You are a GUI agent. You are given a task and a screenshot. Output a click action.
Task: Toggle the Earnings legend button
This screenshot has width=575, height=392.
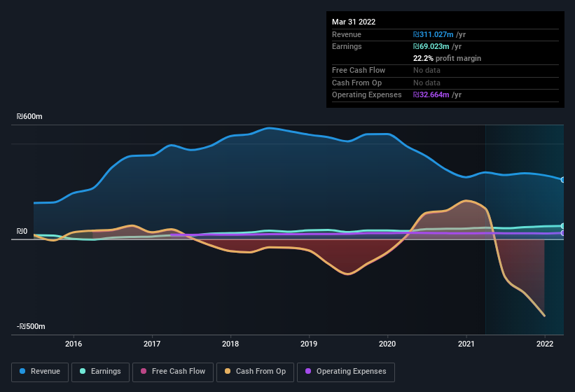point(100,372)
